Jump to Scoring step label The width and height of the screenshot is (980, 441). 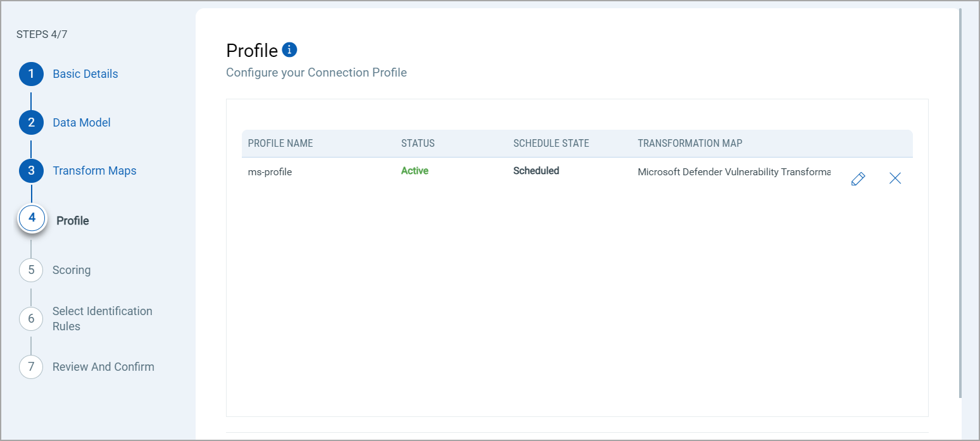click(x=72, y=270)
